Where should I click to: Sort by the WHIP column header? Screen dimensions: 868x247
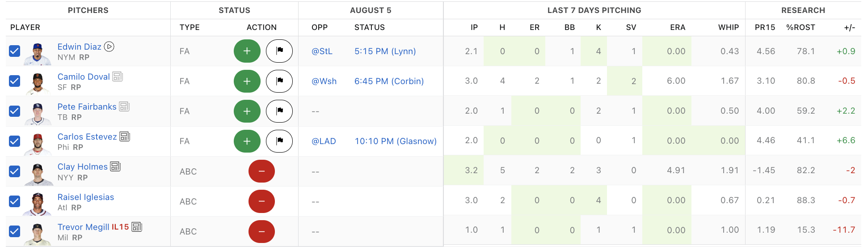pos(728,27)
